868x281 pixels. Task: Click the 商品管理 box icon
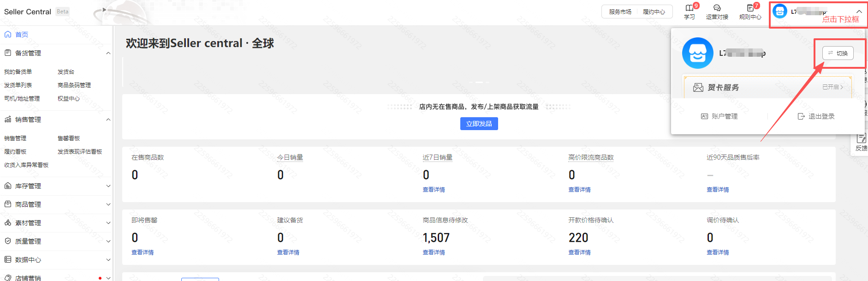[x=8, y=204]
